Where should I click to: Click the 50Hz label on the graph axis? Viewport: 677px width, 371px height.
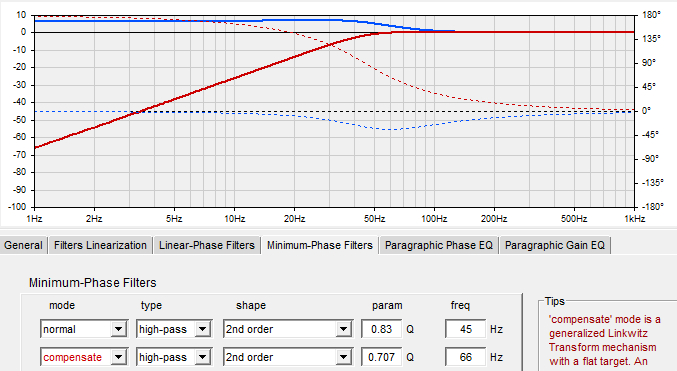point(374,219)
